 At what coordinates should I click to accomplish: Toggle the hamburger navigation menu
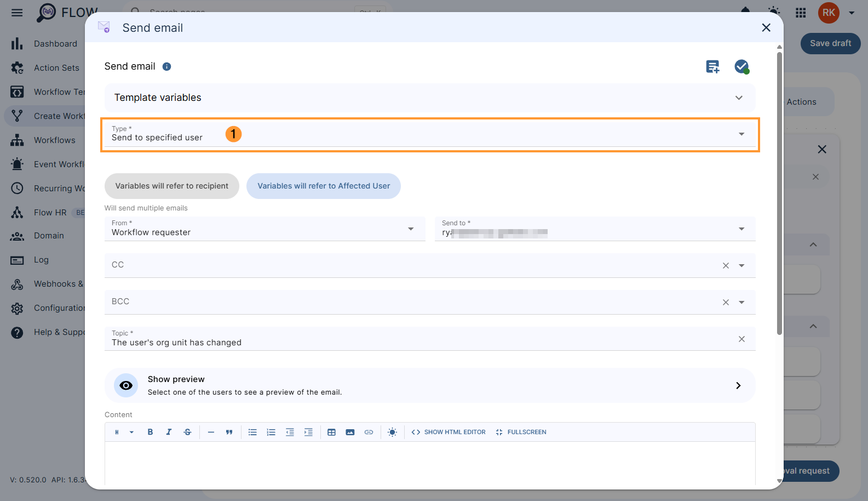[x=17, y=13]
